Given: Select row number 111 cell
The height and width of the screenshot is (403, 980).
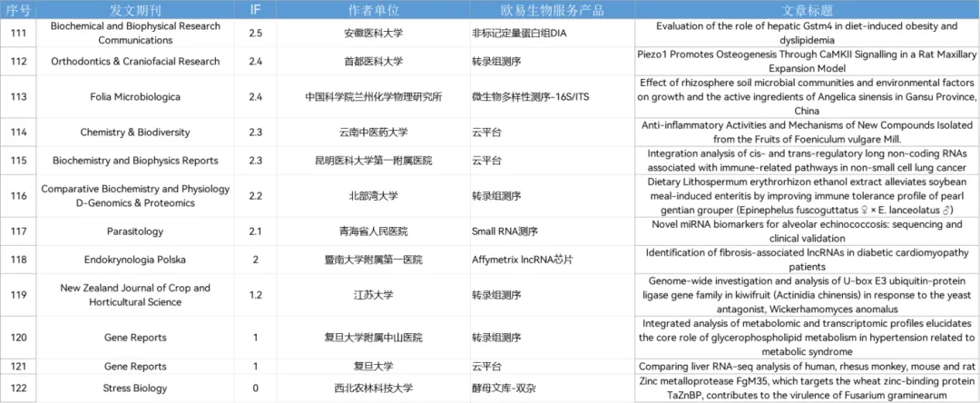Looking at the screenshot, I should pos(18,33).
